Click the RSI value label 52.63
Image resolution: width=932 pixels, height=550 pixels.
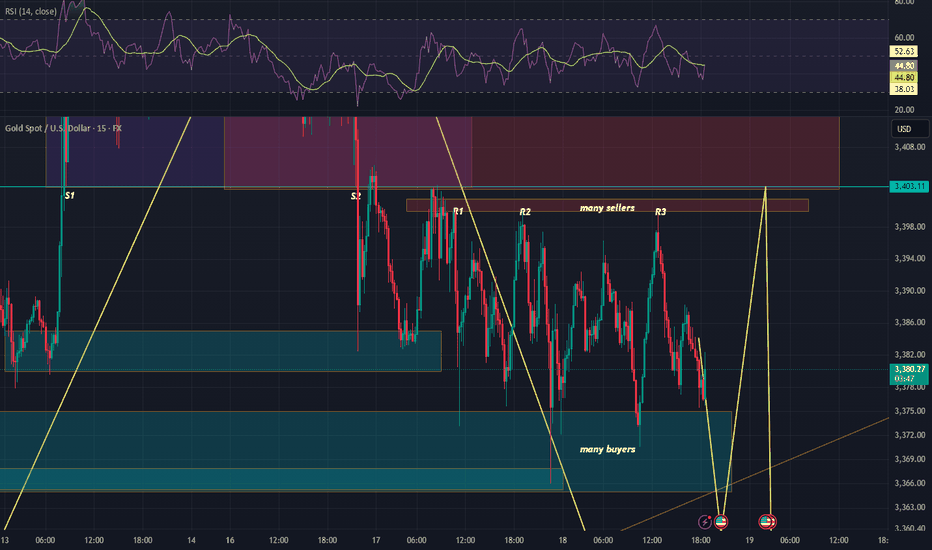point(904,52)
